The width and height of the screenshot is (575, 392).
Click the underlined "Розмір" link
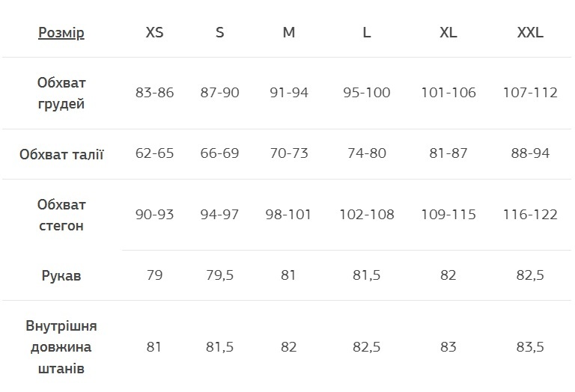point(61,33)
